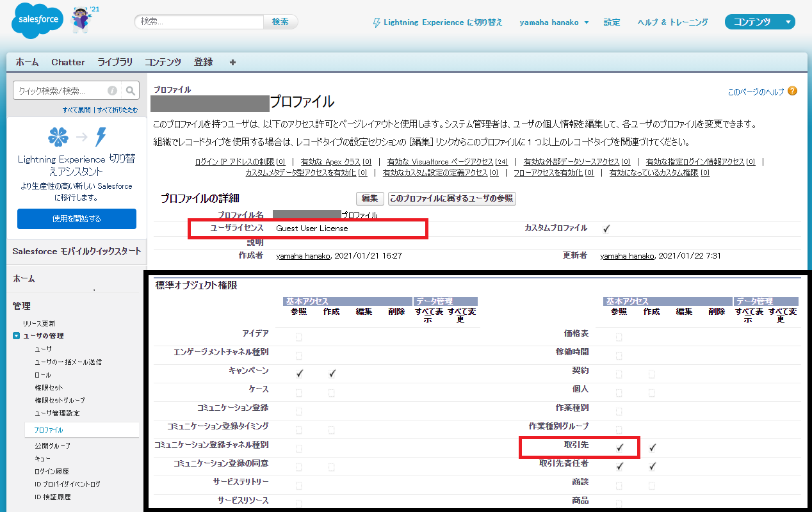Toggle the 取引先責任者 作成 checkbox
Image resolution: width=812 pixels, height=512 pixels.
tap(652, 467)
